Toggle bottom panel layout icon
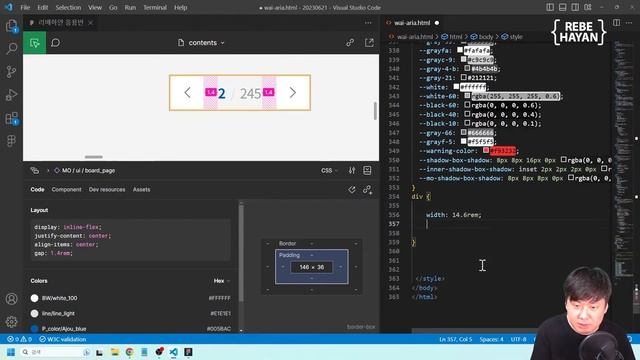 (x=563, y=7)
